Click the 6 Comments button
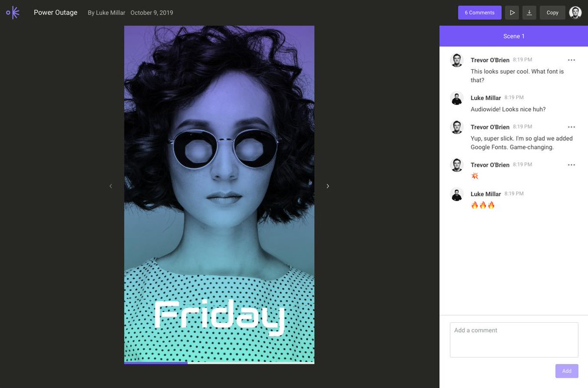This screenshot has height=388, width=588. (x=480, y=13)
